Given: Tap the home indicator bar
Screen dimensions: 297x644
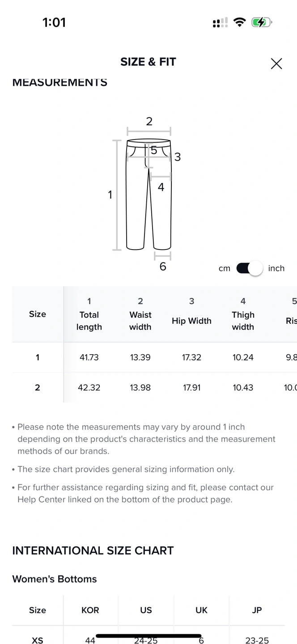Looking at the screenshot, I should [x=148, y=636].
